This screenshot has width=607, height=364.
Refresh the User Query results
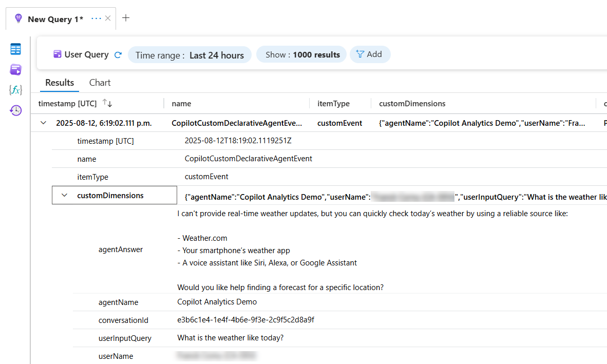coord(118,55)
